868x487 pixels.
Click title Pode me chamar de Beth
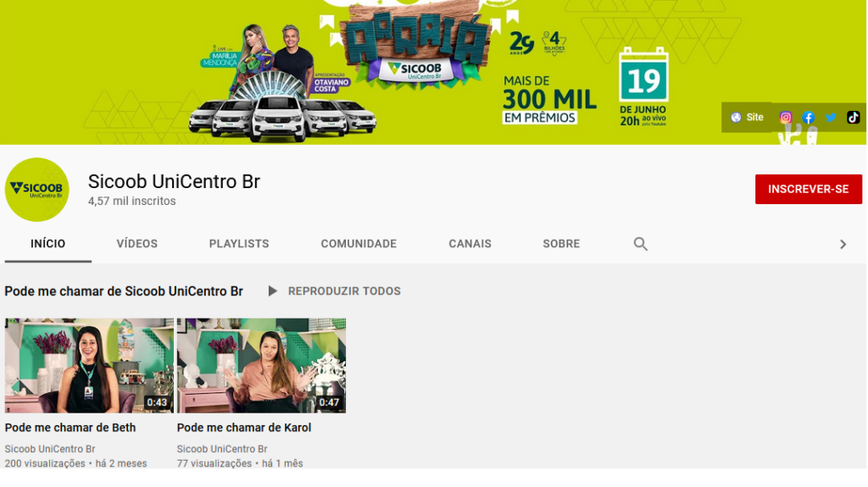70,428
